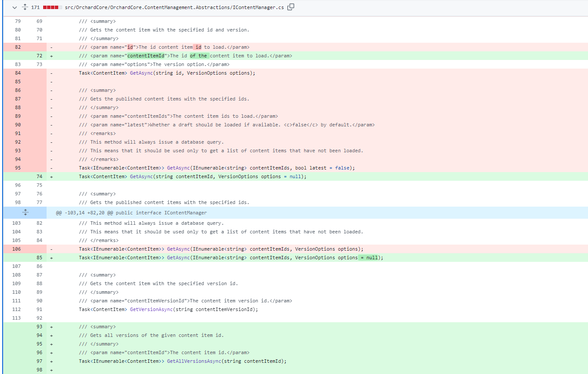Select new line number 76
Viewport: 588px width, 374px height.
click(x=39, y=194)
